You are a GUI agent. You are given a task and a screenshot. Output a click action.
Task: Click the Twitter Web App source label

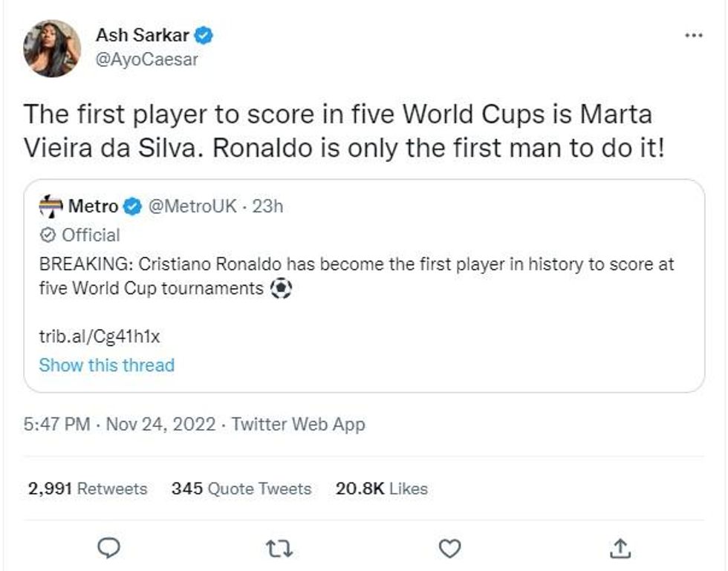(x=298, y=424)
